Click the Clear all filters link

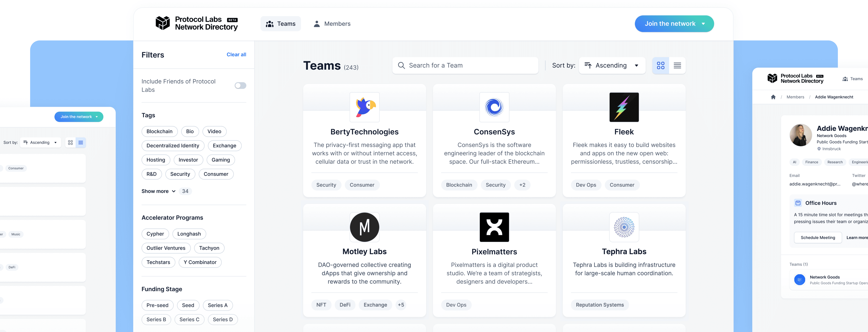coord(236,54)
